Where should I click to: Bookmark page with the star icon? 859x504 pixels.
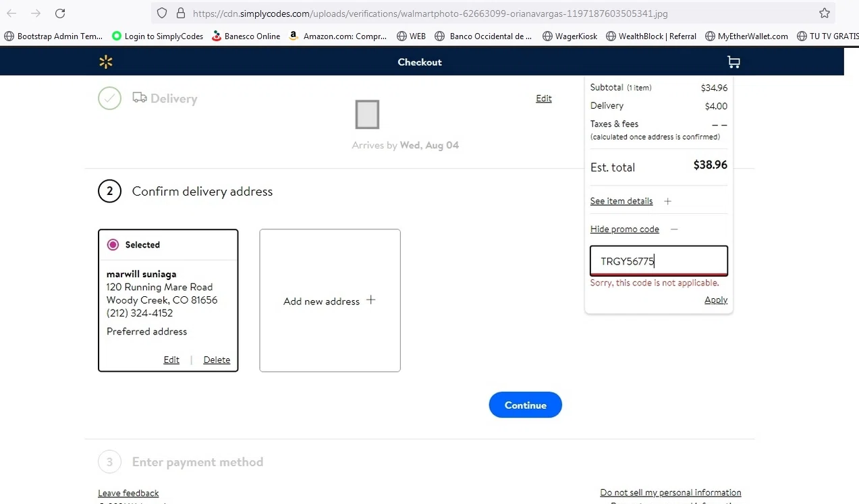coord(824,13)
